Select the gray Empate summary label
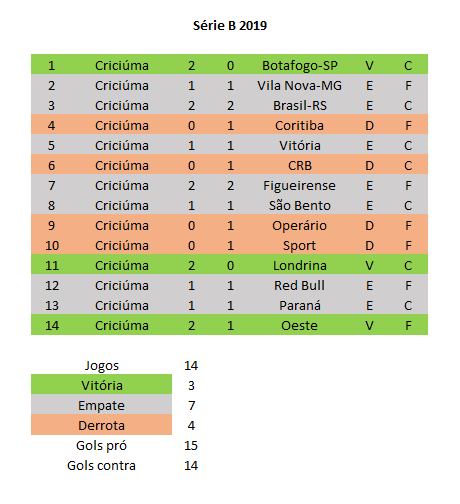The width and height of the screenshot is (460, 504). click(102, 405)
